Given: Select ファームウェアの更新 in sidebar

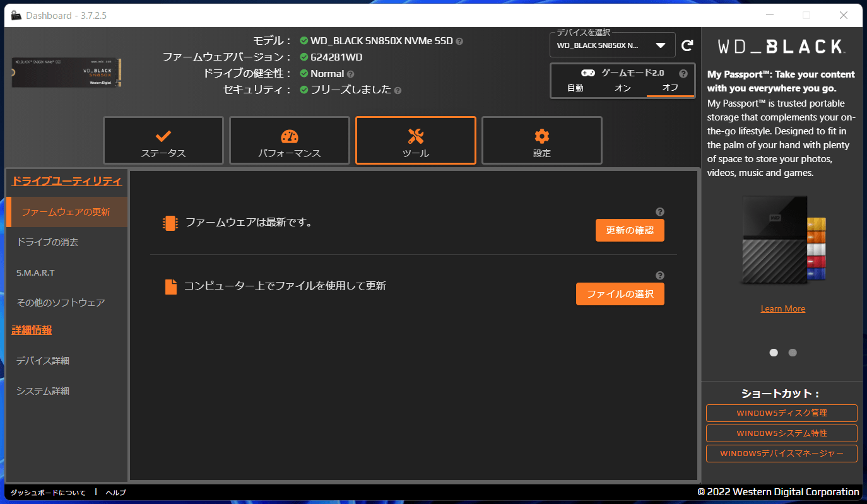Looking at the screenshot, I should [67, 212].
